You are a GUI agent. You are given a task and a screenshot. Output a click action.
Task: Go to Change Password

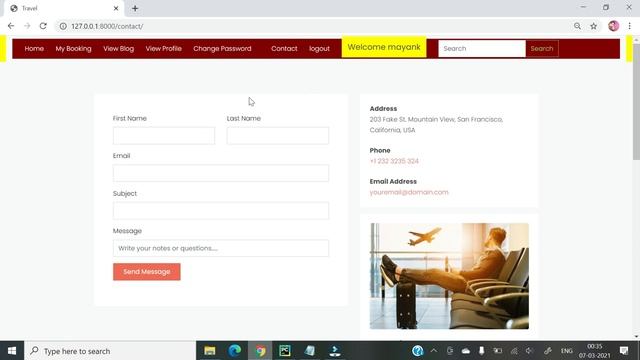[222, 49]
